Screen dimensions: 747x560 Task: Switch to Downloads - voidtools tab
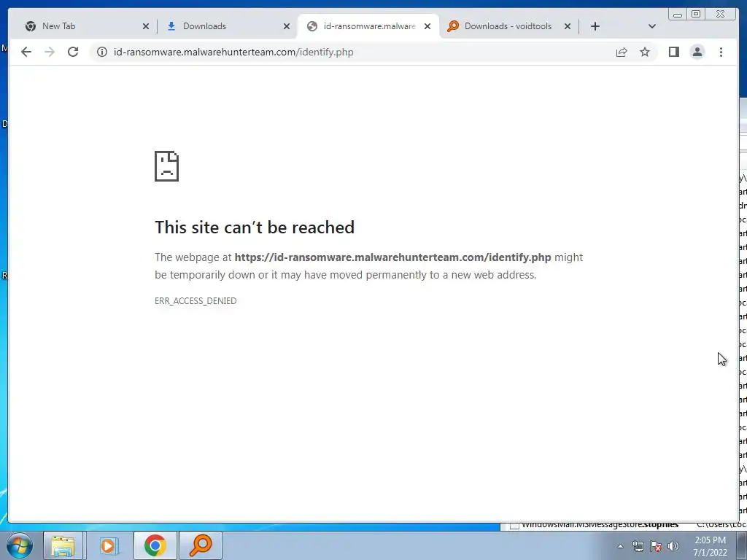coord(508,26)
